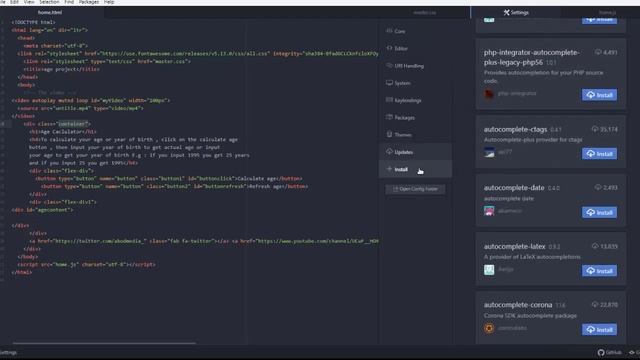Click autocomplete-ctags author avatar icon
640x360 pixels.
(489, 153)
